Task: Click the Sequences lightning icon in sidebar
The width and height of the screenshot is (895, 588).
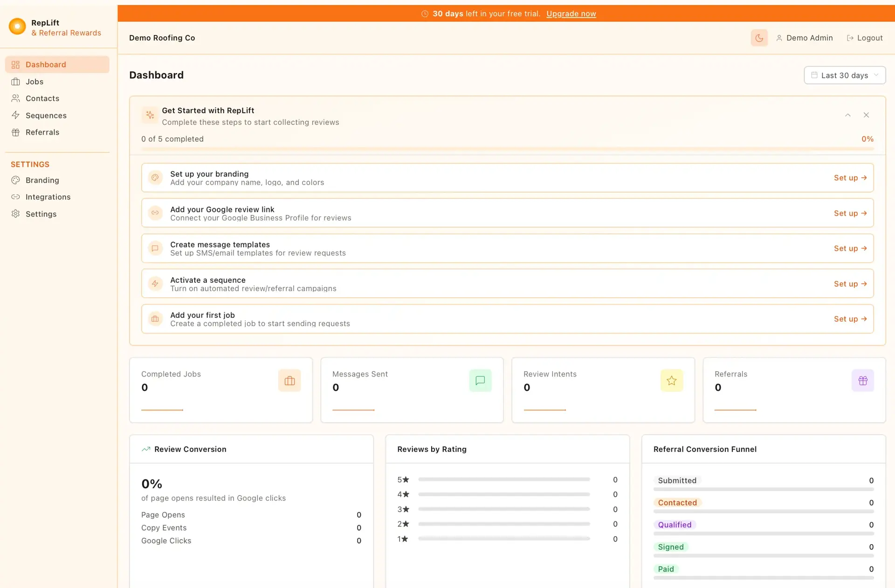Action: coord(15,115)
